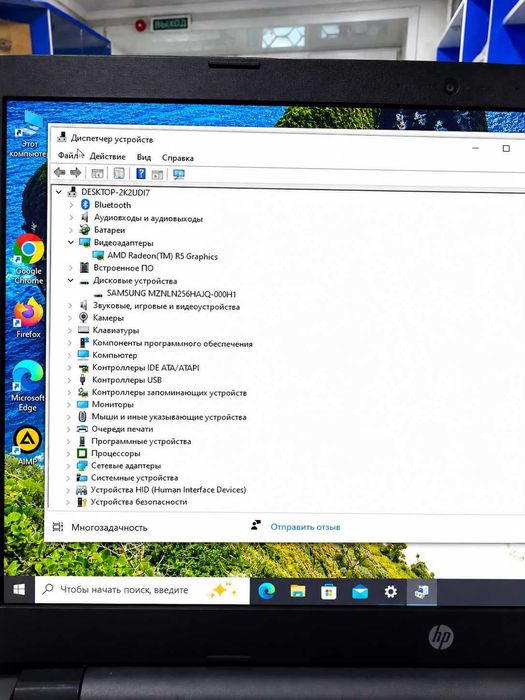Click the Батареи battery icon
The height and width of the screenshot is (700, 525).
[84, 229]
